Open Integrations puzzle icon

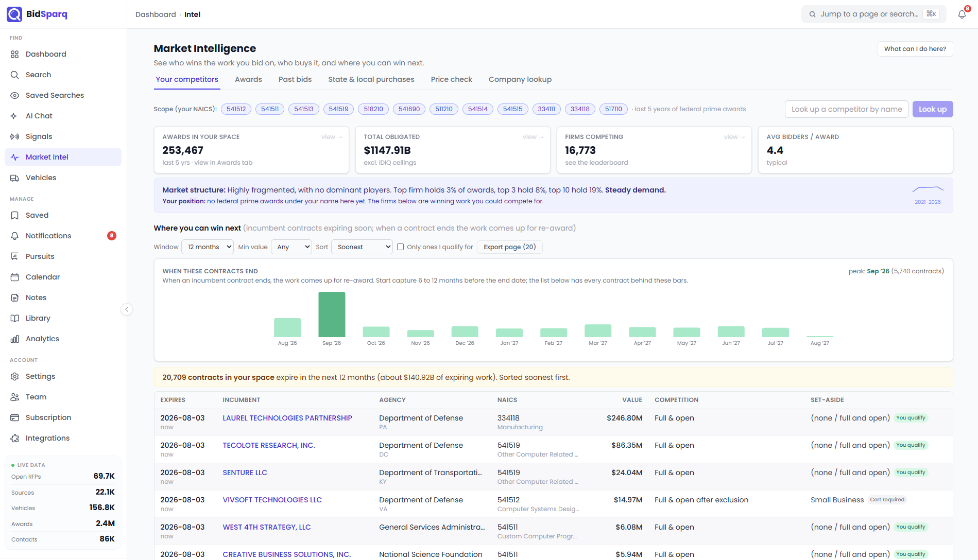pos(14,438)
